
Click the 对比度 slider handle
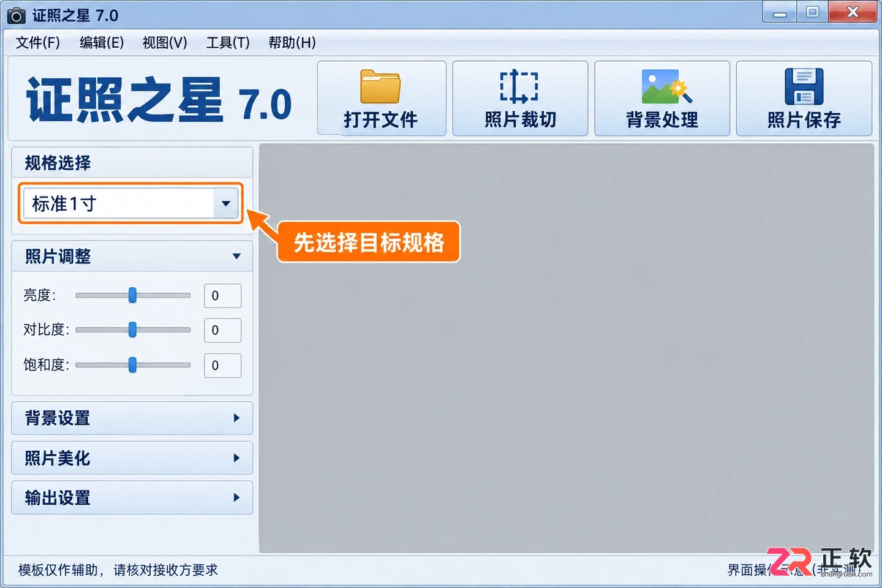[x=132, y=330]
